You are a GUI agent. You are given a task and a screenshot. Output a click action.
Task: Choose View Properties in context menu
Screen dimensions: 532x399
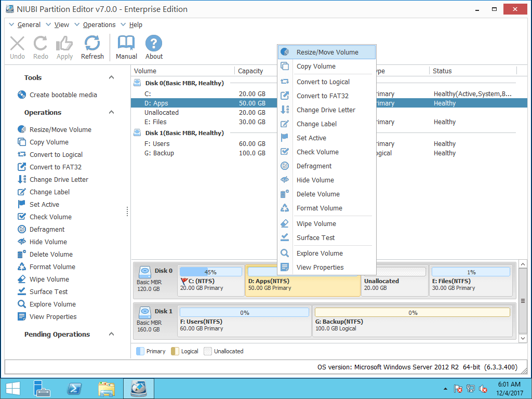tap(327, 268)
